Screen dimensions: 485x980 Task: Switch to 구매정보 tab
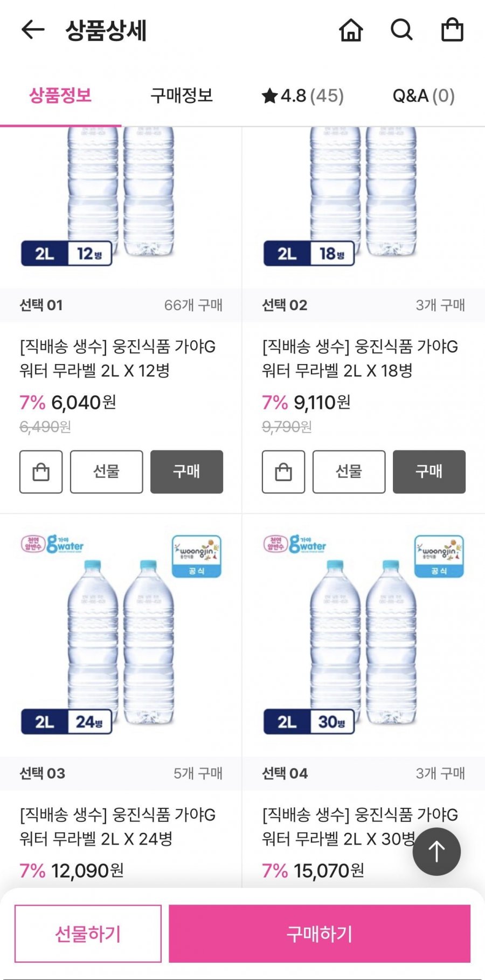click(182, 96)
